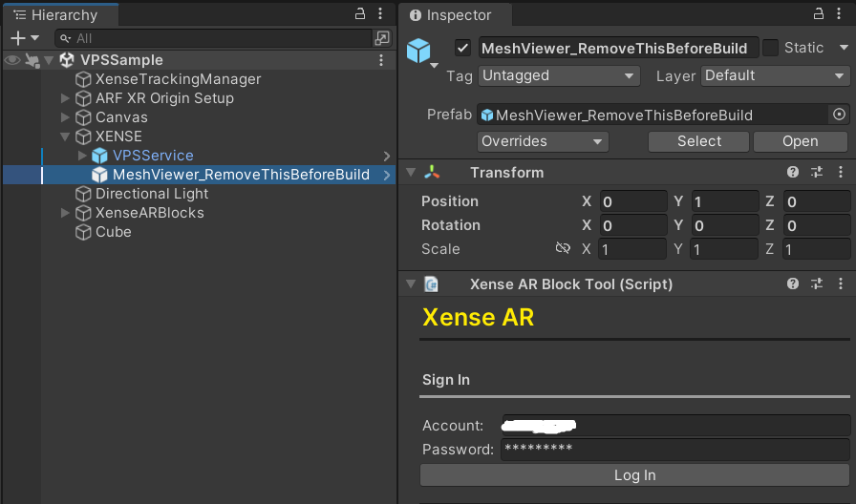
Task: Click the Prefab object picker circle icon
Action: pyautogui.click(x=839, y=115)
